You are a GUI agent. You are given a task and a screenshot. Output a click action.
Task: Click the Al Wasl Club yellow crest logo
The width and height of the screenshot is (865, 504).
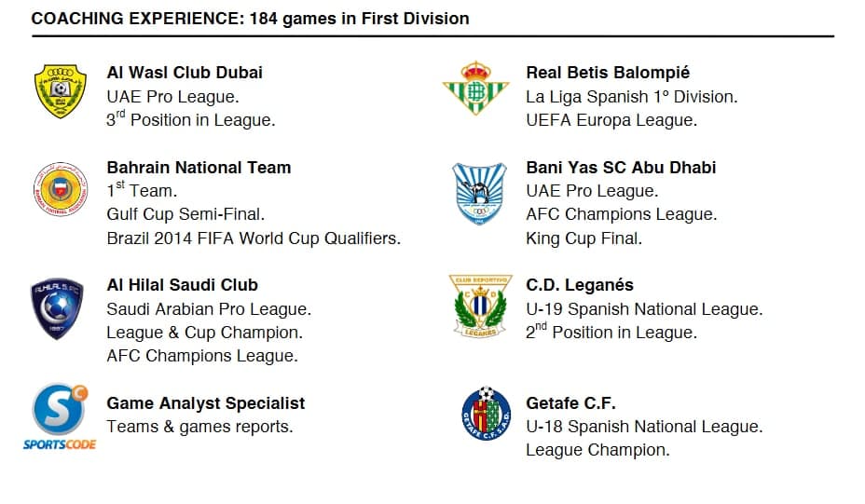61,91
